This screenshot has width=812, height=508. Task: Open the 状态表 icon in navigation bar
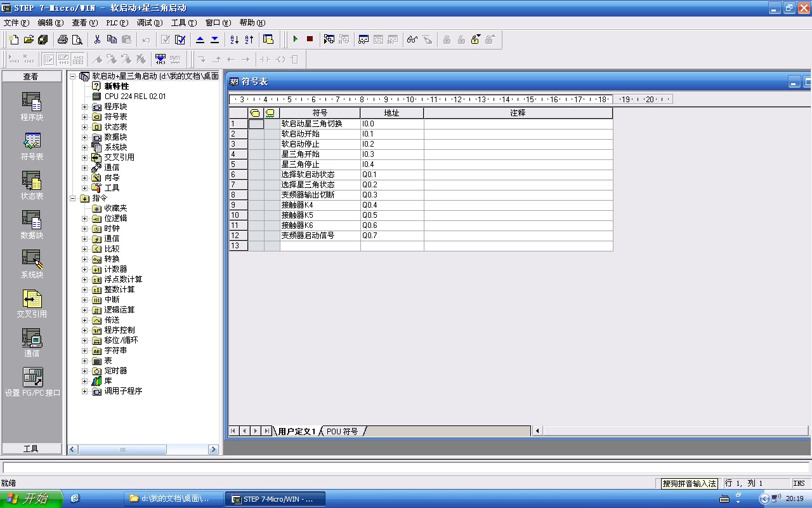click(32, 185)
